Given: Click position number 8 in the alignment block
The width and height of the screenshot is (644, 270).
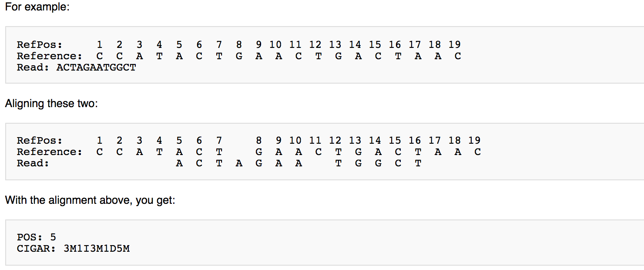Looking at the screenshot, I should [x=259, y=140].
